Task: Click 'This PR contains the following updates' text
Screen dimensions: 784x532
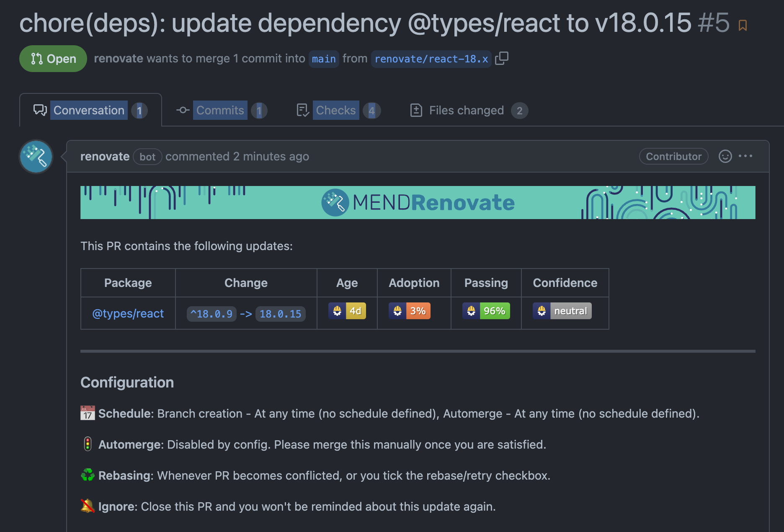Action: click(x=186, y=246)
